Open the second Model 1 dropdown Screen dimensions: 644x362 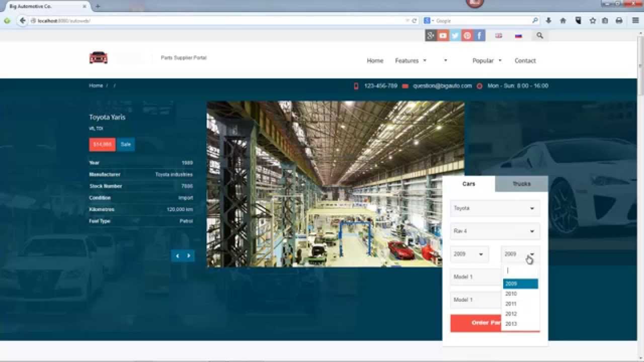pyautogui.click(x=476, y=300)
